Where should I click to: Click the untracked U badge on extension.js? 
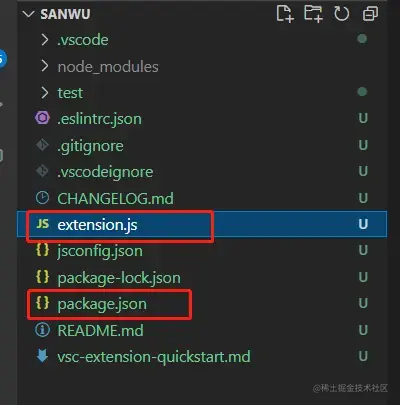(x=363, y=224)
